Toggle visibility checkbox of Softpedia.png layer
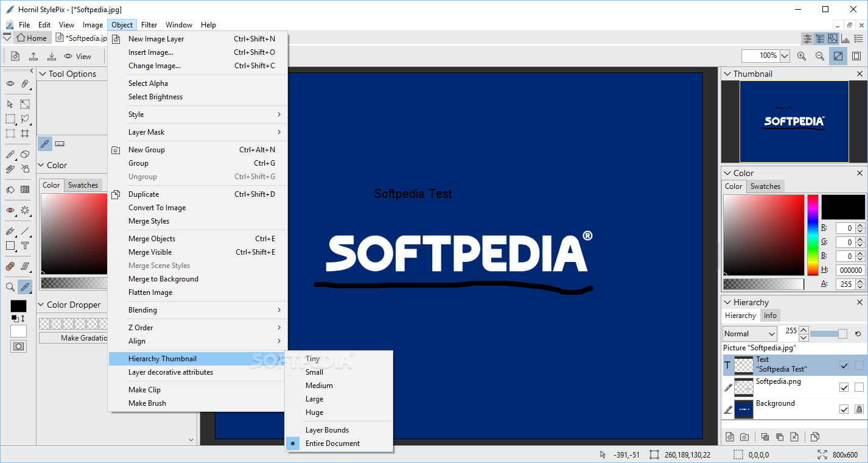 coord(844,387)
